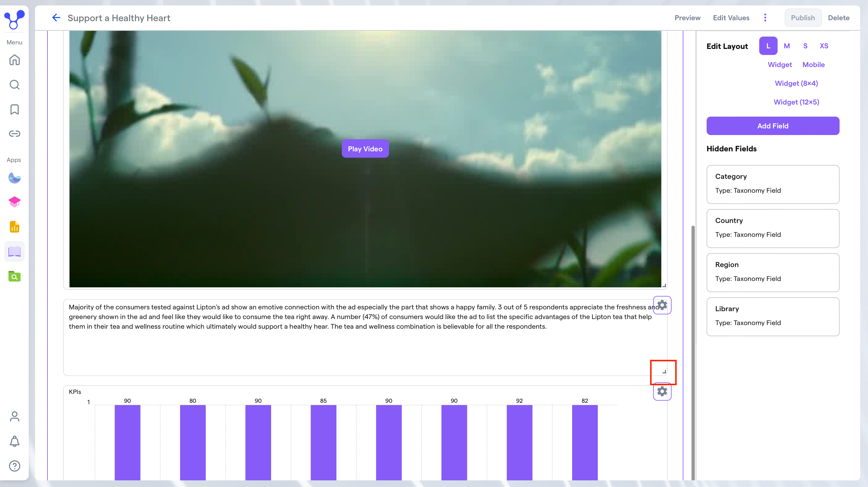Open the notifications bell icon
The width and height of the screenshot is (868, 487).
coord(15,441)
